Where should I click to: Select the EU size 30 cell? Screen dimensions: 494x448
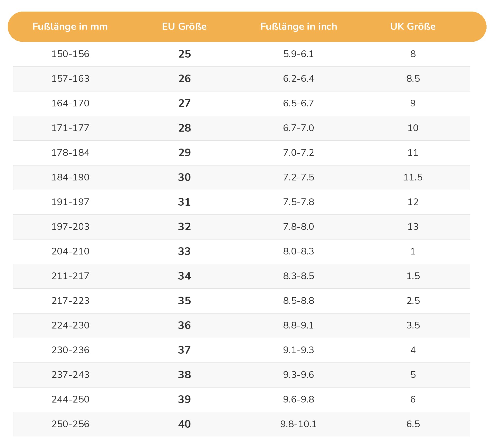pos(184,177)
